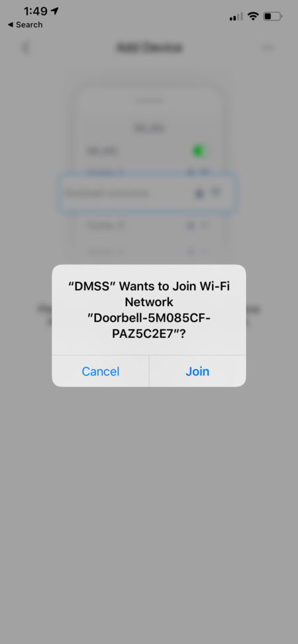Tap the blurred WLAN heading in illustration

point(149,128)
